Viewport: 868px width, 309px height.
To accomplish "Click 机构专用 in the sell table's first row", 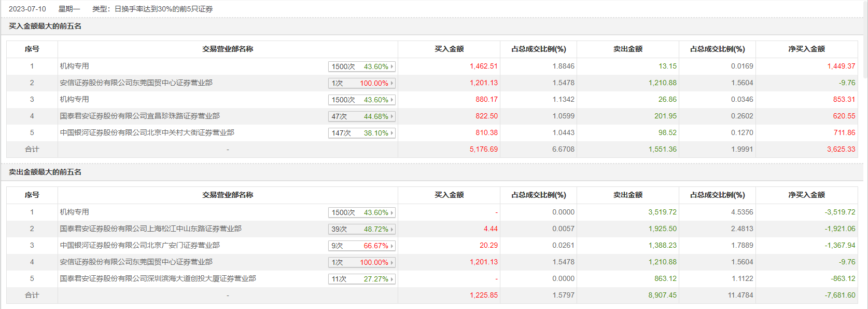I will (75, 212).
